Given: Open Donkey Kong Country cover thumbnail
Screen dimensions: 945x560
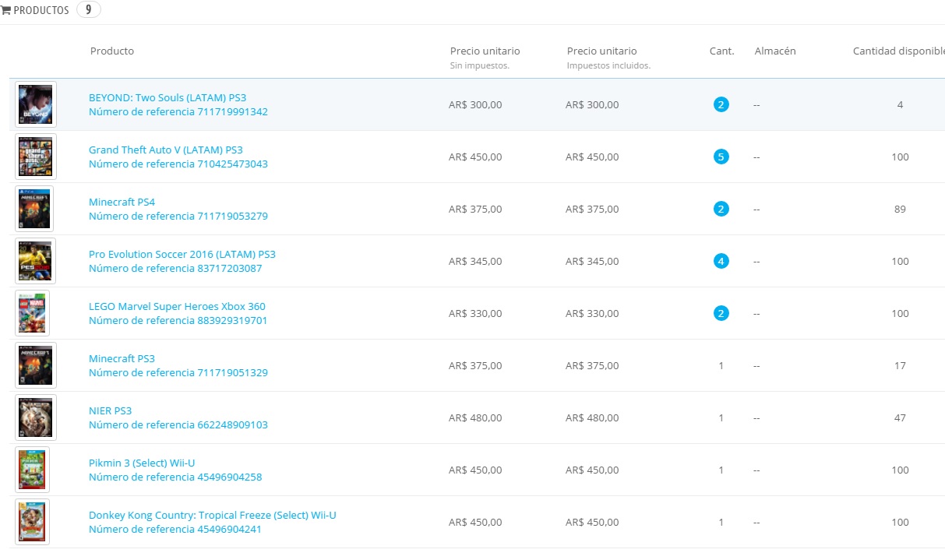Looking at the screenshot, I should point(32,522).
